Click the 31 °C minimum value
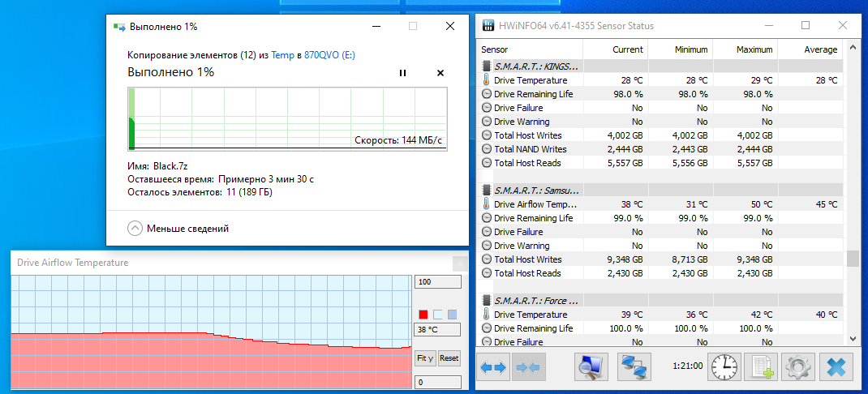The width and height of the screenshot is (868, 394). 695,204
